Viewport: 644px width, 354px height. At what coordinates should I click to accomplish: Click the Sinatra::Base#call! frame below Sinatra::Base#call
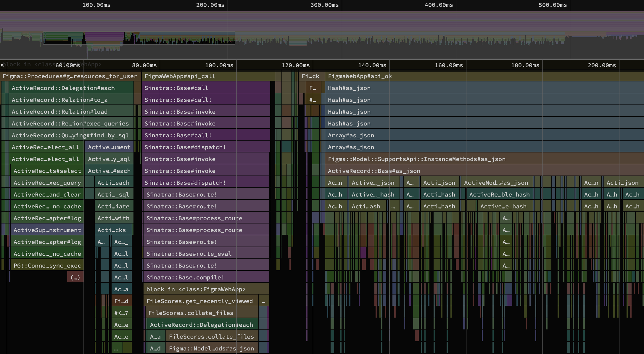[206, 100]
